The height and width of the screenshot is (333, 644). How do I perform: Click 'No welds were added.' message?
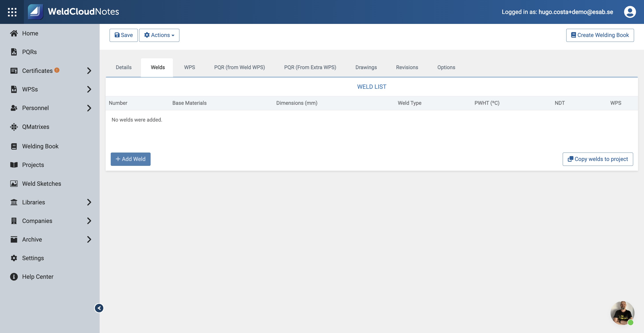click(137, 120)
